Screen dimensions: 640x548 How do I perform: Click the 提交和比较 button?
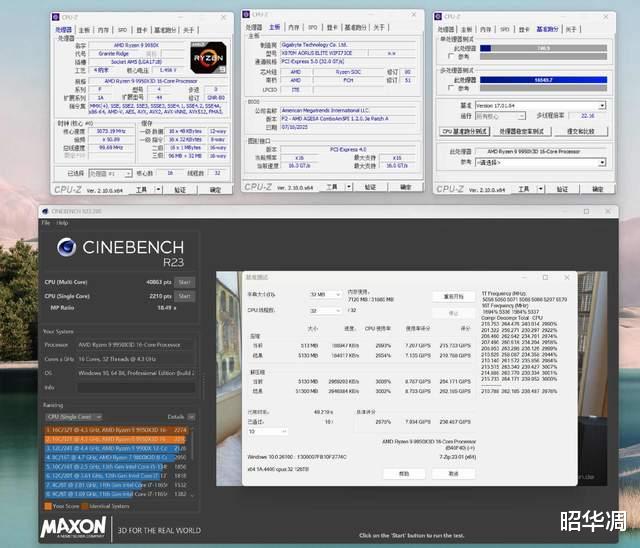point(580,131)
